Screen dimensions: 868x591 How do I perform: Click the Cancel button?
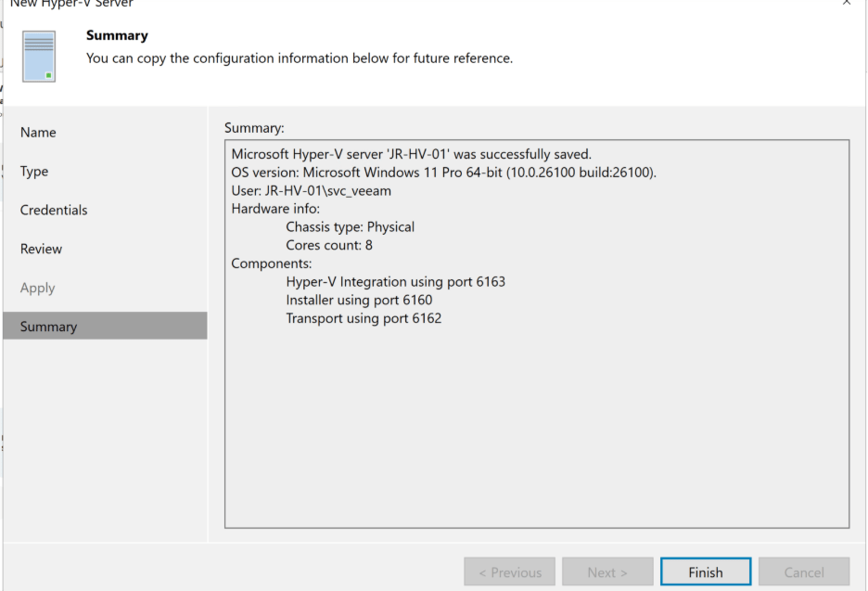(803, 572)
